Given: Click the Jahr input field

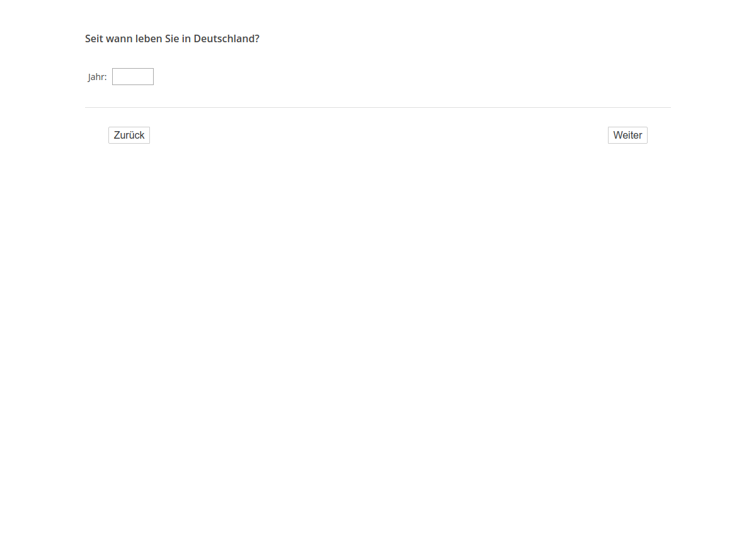Looking at the screenshot, I should click(132, 76).
